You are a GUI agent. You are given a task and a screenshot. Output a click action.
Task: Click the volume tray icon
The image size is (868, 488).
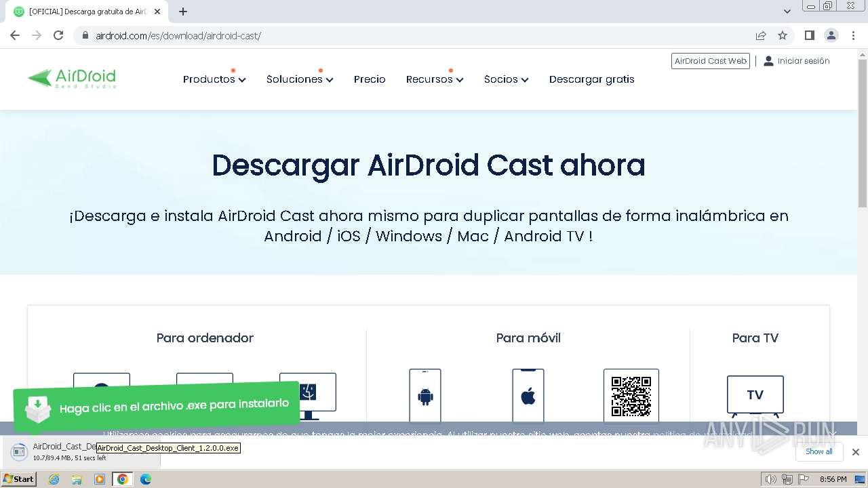[770, 479]
